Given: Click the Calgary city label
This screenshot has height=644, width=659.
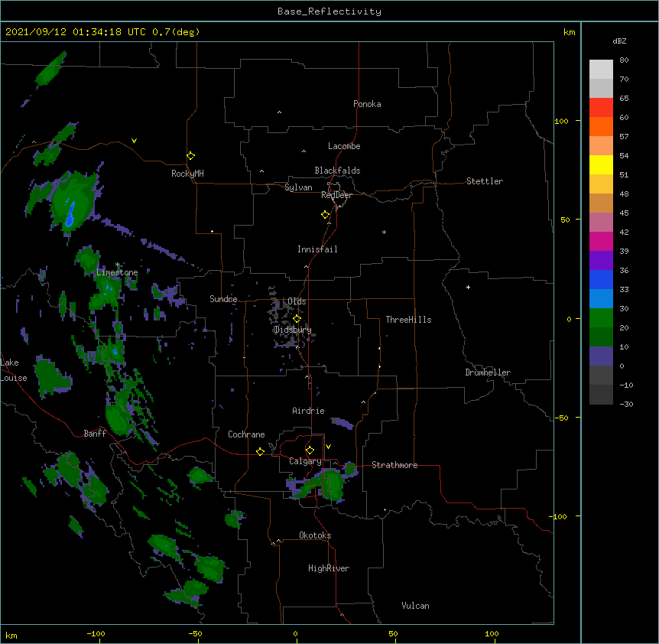Looking at the screenshot, I should [x=305, y=461].
